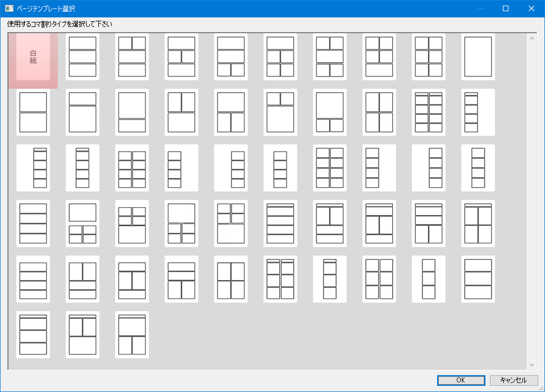Pick layout with title bar above four horizontal rows
The width and height of the screenshot is (545, 392).
[x=280, y=224]
